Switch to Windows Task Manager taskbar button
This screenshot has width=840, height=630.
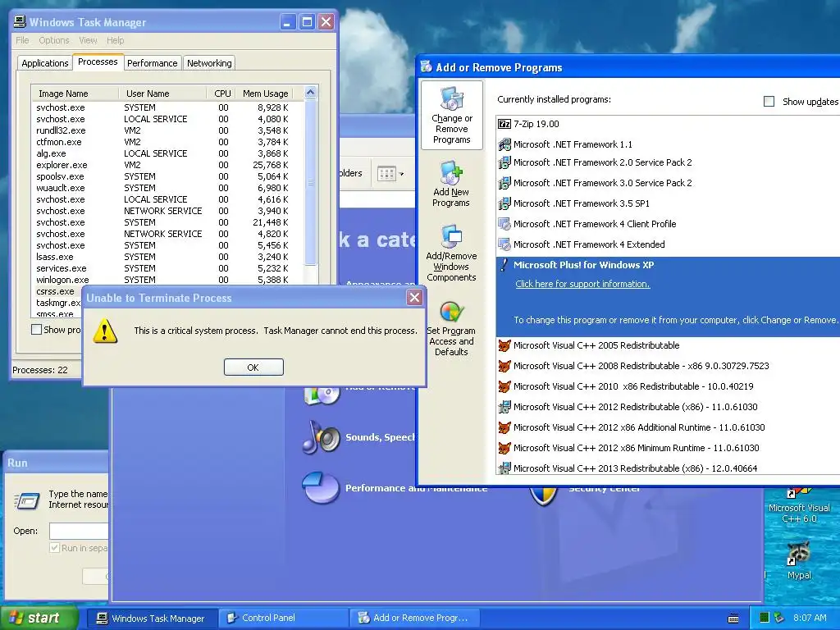(152, 618)
